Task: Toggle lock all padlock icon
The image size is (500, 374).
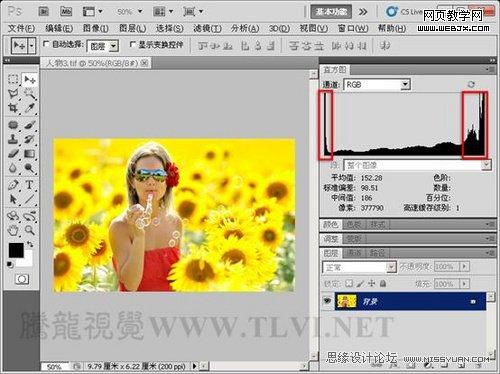Action: point(383,283)
